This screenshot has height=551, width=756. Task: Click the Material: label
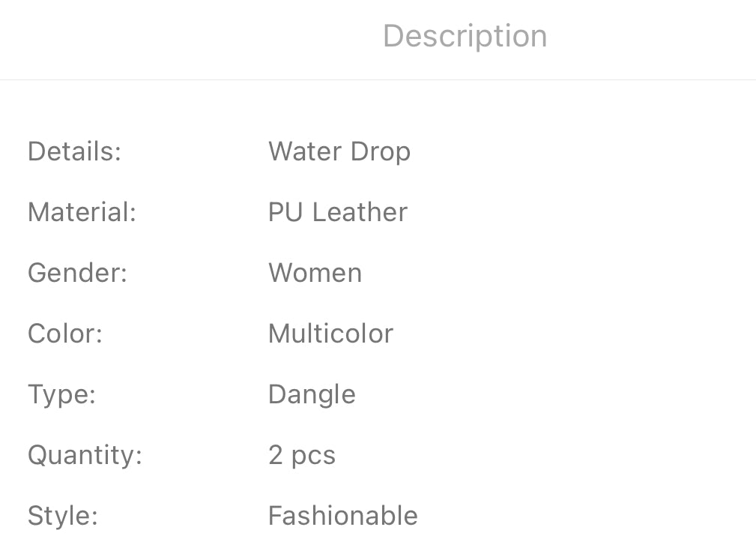click(82, 212)
